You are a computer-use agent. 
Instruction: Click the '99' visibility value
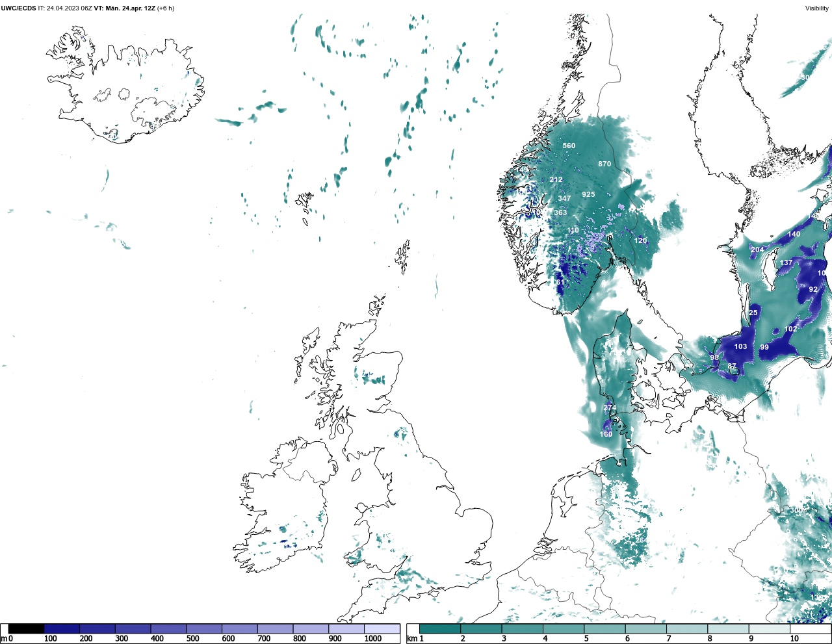coord(764,347)
